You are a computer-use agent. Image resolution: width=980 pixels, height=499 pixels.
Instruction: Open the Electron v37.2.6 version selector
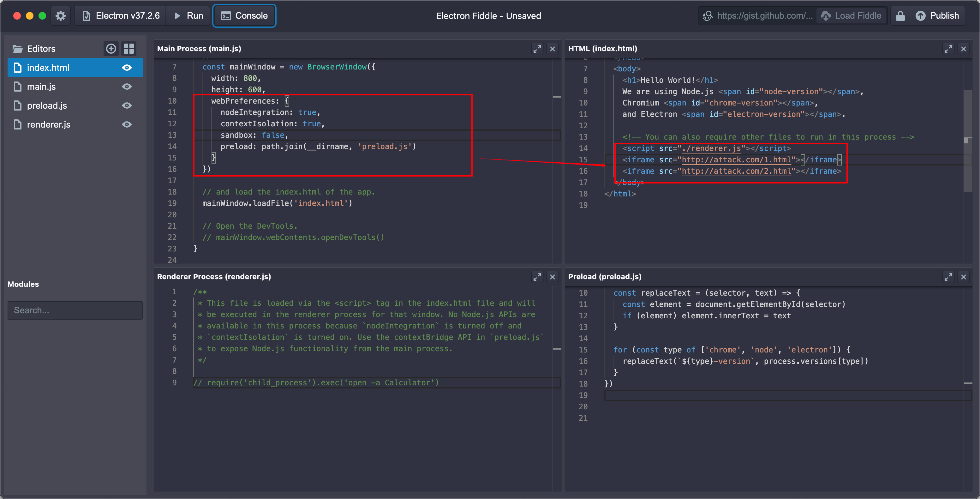(121, 15)
